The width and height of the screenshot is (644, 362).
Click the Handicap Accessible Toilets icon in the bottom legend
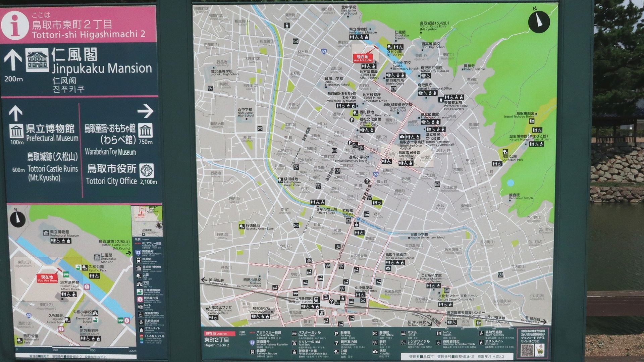pyautogui.click(x=438, y=343)
